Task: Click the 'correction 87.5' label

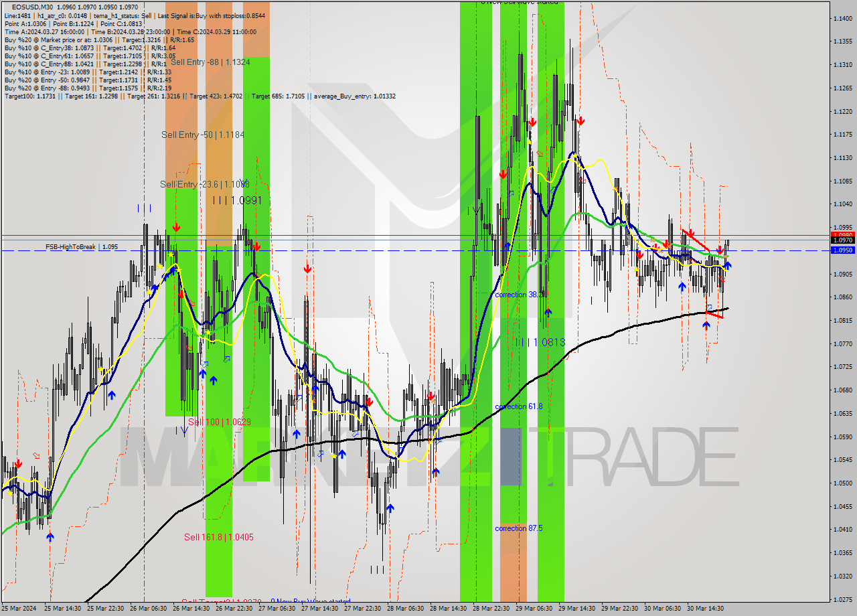Action: point(519,528)
